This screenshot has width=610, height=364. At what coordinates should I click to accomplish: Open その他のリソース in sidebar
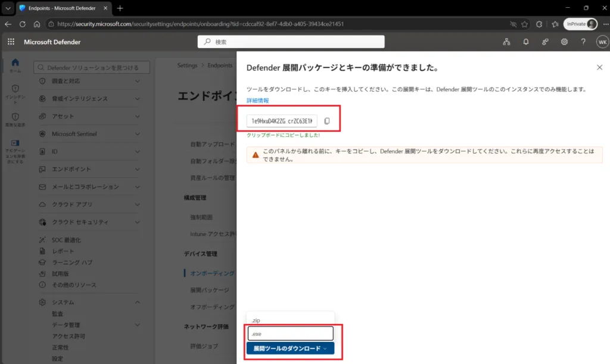tap(74, 285)
